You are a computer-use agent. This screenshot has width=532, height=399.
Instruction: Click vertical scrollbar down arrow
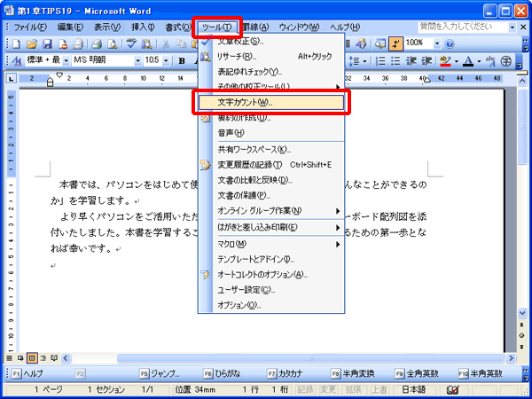pos(522,312)
